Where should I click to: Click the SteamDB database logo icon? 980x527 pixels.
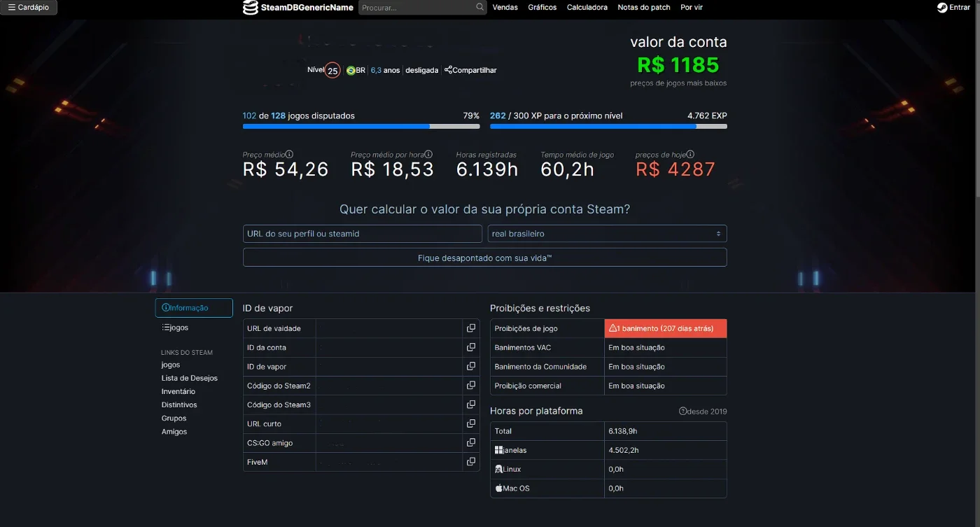pos(251,8)
